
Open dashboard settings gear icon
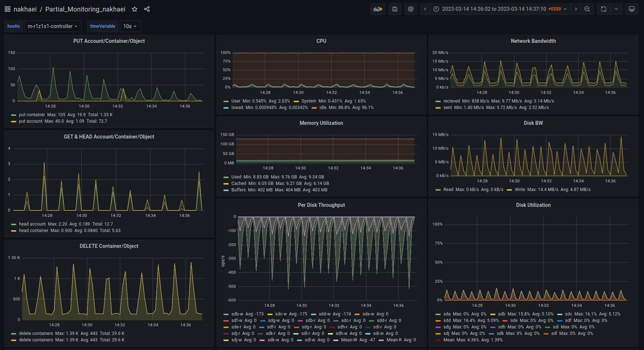(411, 9)
